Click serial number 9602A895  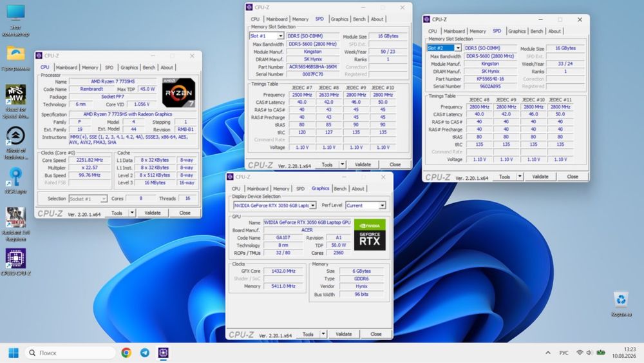490,86
